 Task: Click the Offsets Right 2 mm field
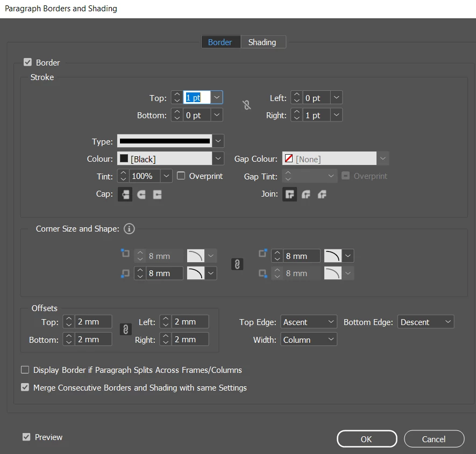[x=190, y=340]
